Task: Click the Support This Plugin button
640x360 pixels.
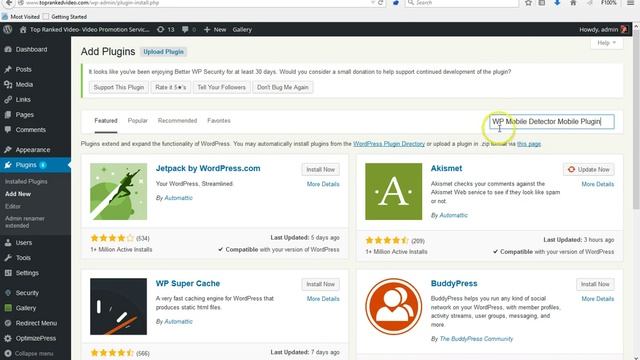Action: [119, 87]
